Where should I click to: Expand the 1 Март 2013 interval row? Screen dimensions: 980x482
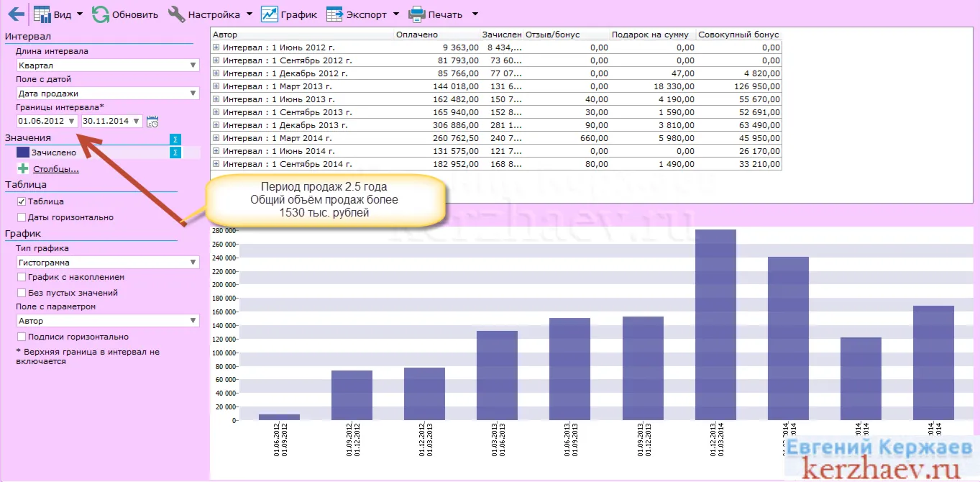point(216,86)
